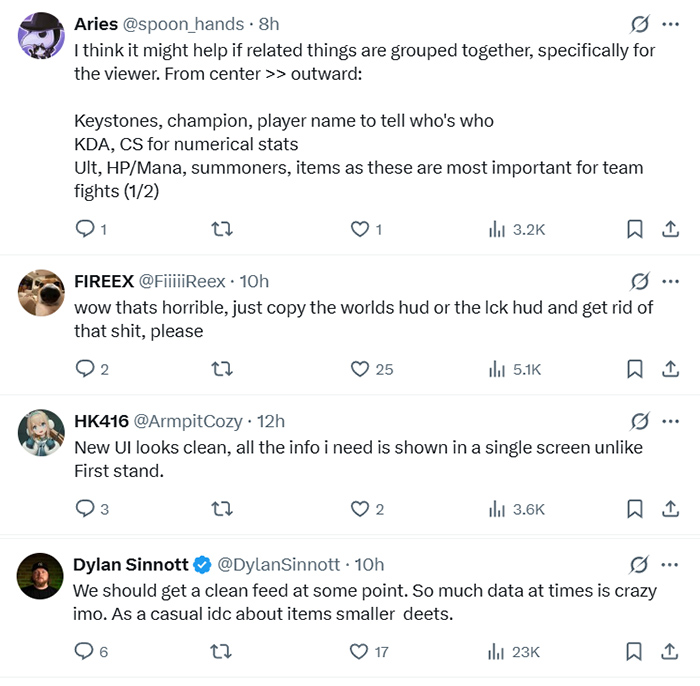Image resolution: width=700 pixels, height=686 pixels.
Task: Bookmark the Aries tweet
Action: point(634,230)
